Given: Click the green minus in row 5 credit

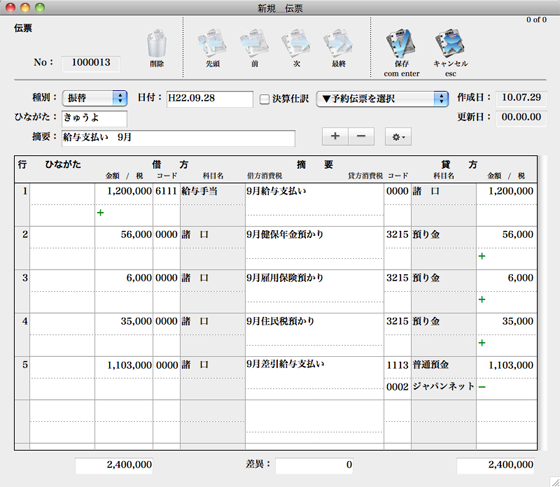Looking at the screenshot, I should coord(482,387).
